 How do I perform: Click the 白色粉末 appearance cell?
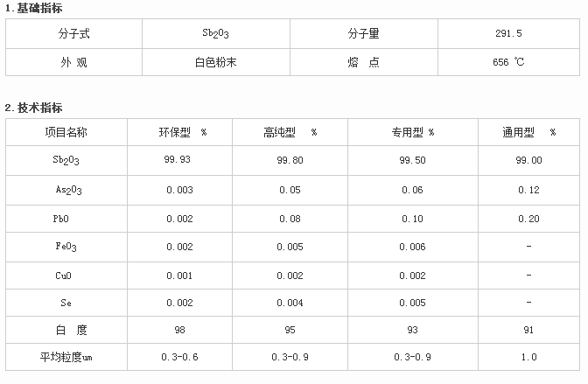215,62
